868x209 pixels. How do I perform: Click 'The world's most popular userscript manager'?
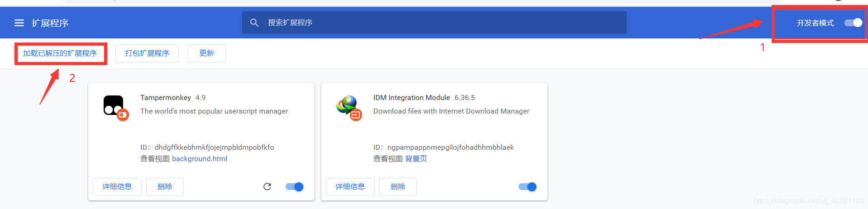click(214, 111)
